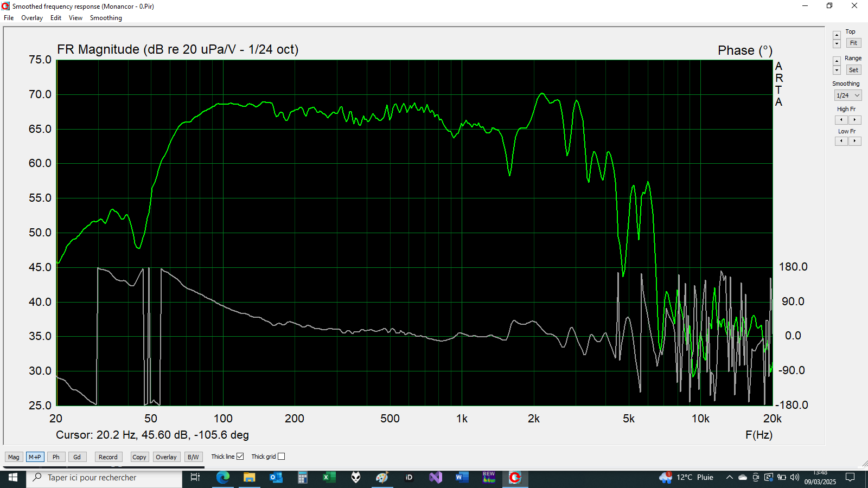Expand the Smoothing 1/24 dropdown
868x488 pixels.
point(848,95)
